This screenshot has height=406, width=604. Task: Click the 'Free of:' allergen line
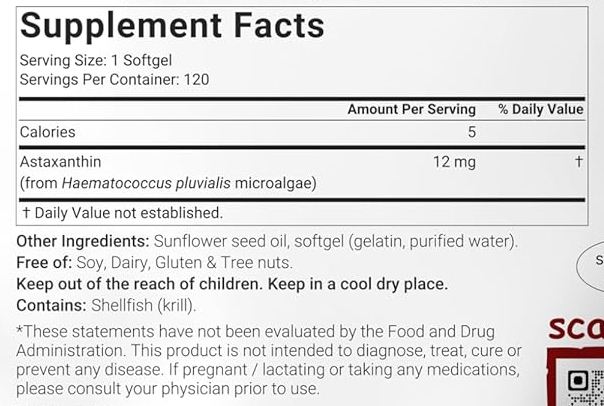click(155, 263)
